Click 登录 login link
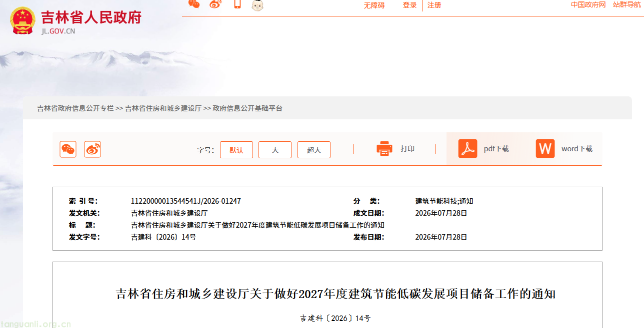Screen dimensions: 644x328 [x=409, y=5]
